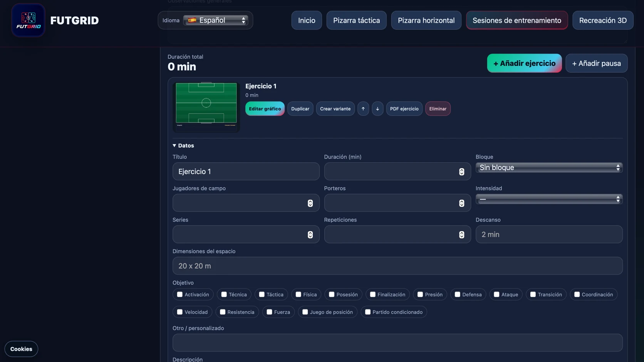Check the Coordinación objective
Image resolution: width=644 pixels, height=362 pixels.
[x=577, y=295]
